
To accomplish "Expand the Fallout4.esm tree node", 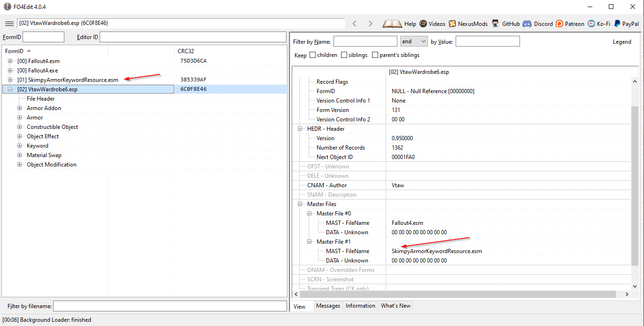I will click(10, 61).
